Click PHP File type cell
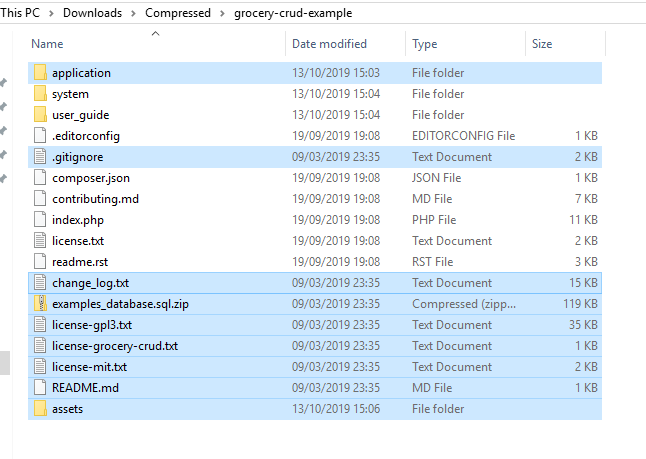Screen dimensions: 646x459 (434, 220)
